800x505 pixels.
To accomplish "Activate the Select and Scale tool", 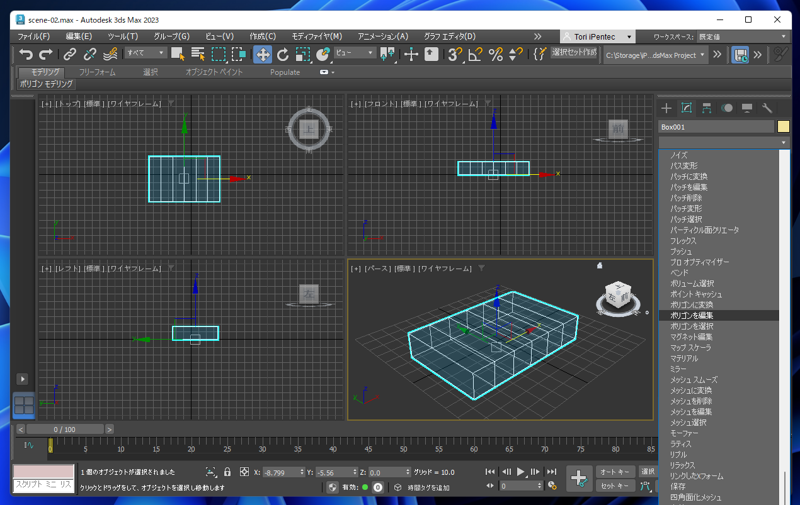I will pos(303,54).
